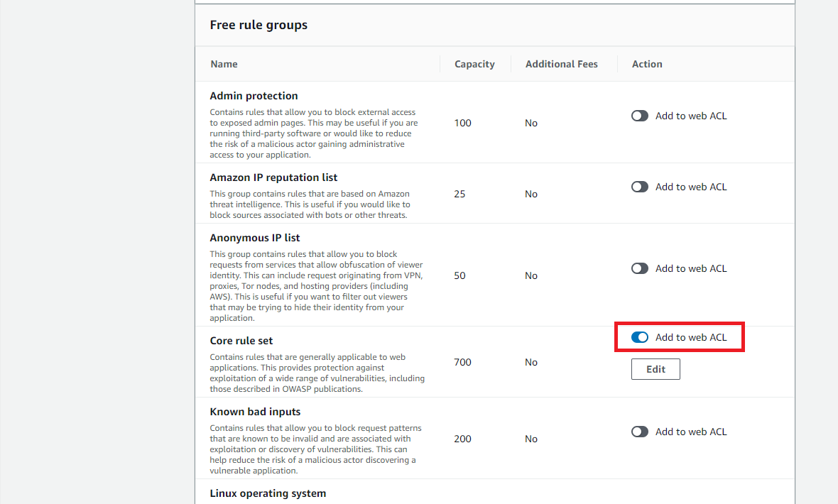Enable the Admin protection rule group toggle
The height and width of the screenshot is (504, 838).
[x=639, y=115]
